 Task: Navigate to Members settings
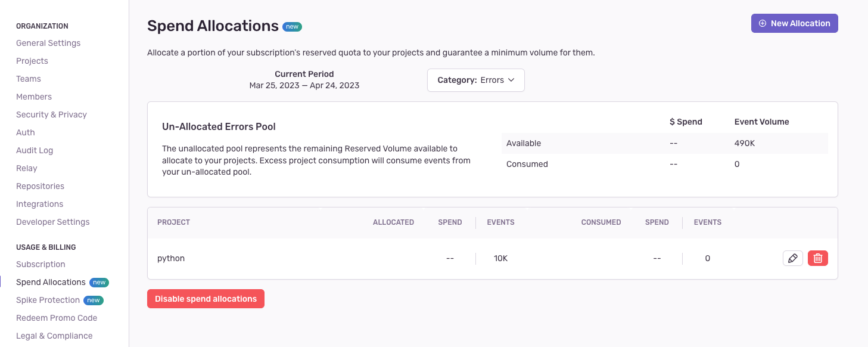point(34,97)
